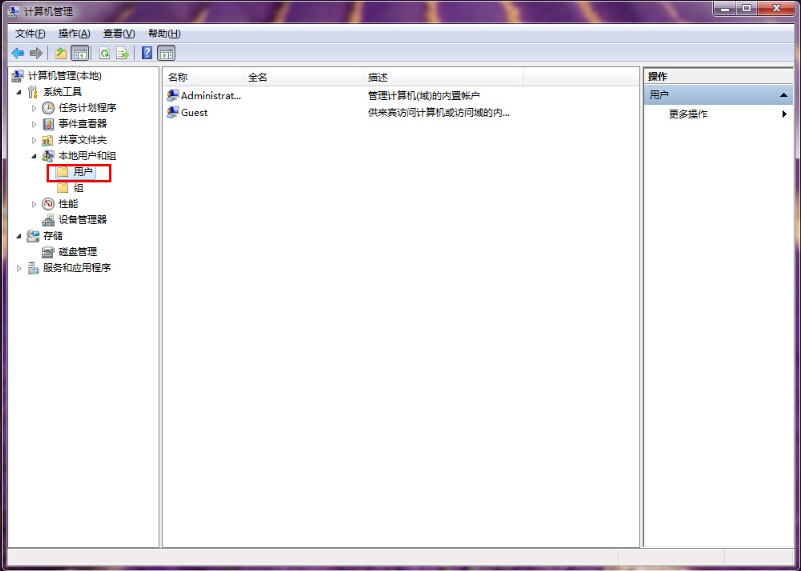Collapse the 用户 section in the Actions pane
Viewport: 801px width, 571px height.
(784, 95)
